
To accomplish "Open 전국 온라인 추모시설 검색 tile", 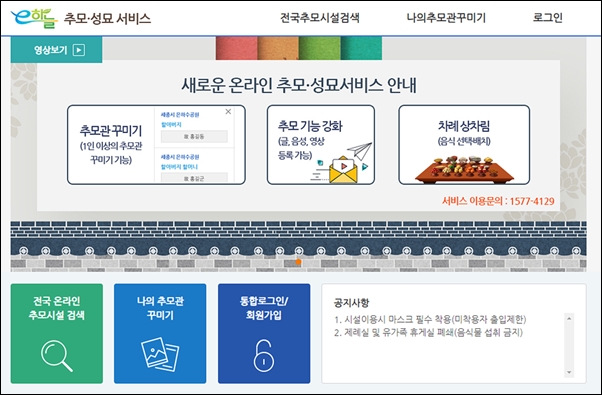I will [57, 333].
